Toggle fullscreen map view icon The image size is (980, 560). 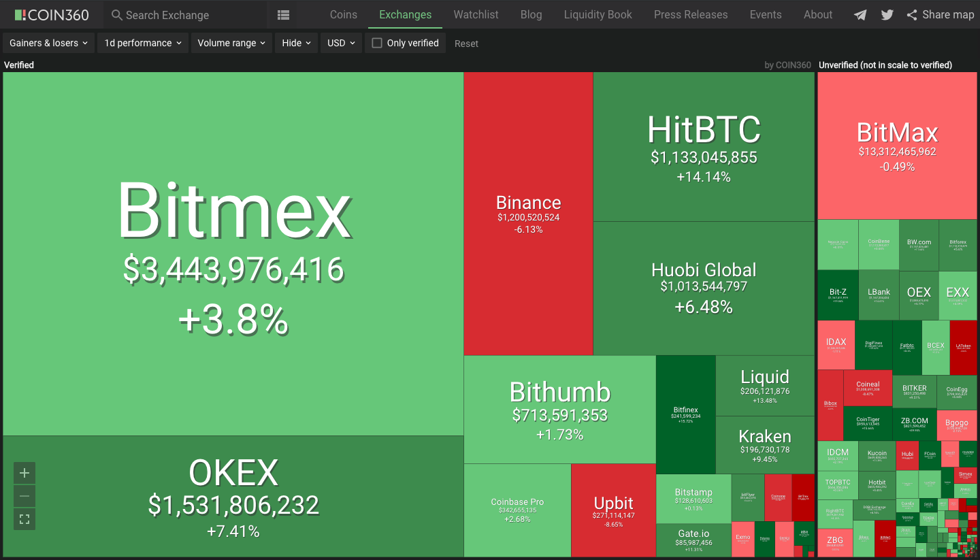tap(24, 519)
